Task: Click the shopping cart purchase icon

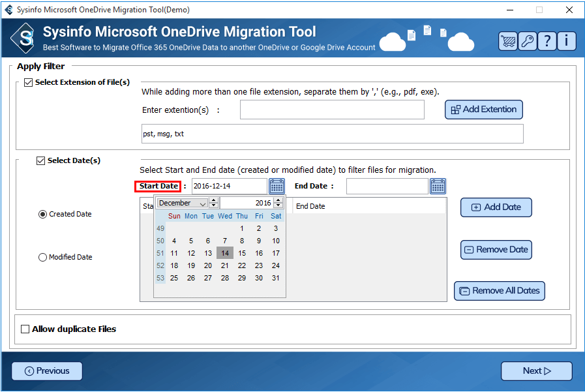Action: [x=508, y=41]
